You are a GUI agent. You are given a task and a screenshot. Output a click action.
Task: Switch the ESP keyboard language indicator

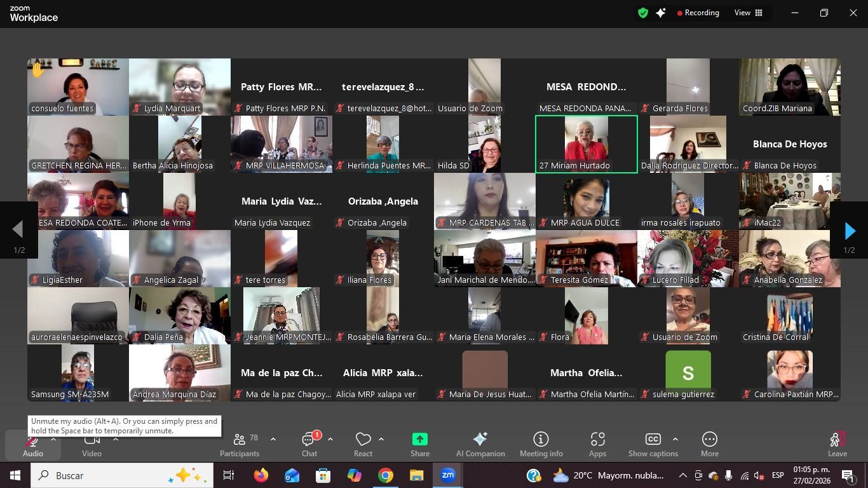778,475
